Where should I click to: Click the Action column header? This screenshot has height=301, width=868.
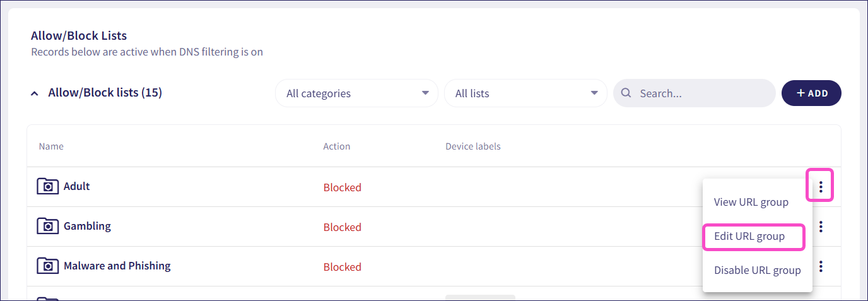[x=336, y=146]
